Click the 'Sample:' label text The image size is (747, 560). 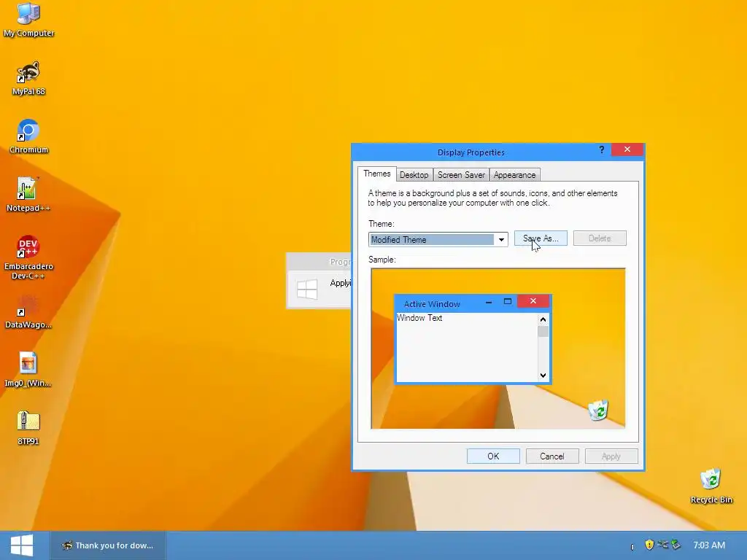(x=382, y=260)
